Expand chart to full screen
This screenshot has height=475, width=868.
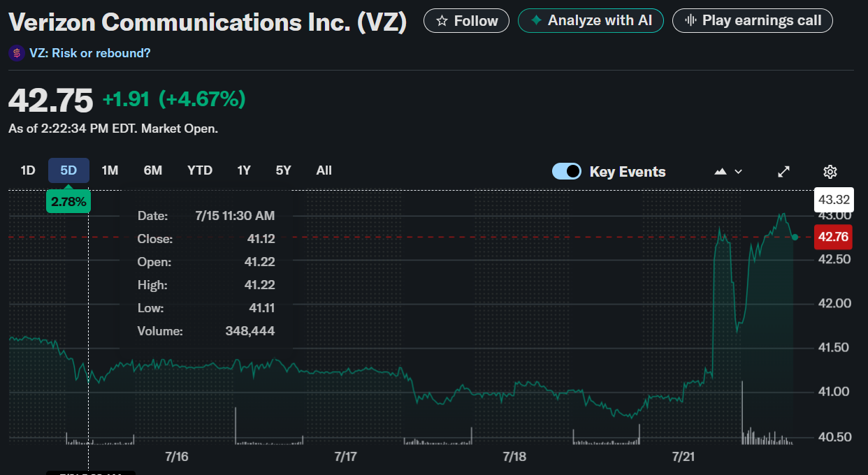(784, 172)
